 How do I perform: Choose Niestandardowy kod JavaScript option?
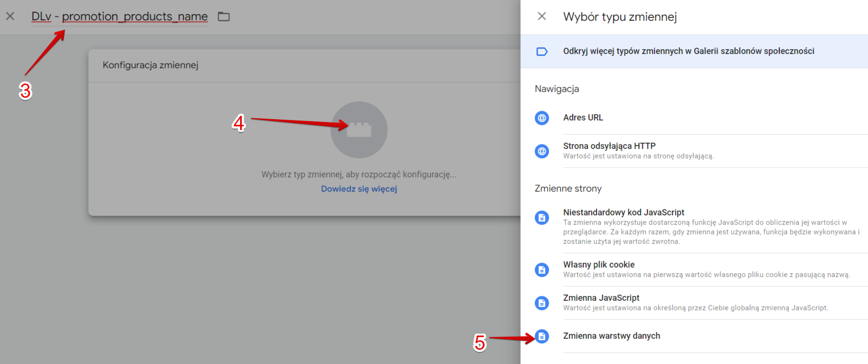(694, 227)
